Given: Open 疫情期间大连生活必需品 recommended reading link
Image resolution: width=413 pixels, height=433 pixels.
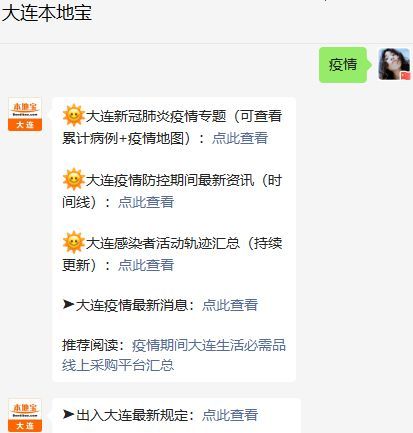Looking at the screenshot, I should coord(209,345).
